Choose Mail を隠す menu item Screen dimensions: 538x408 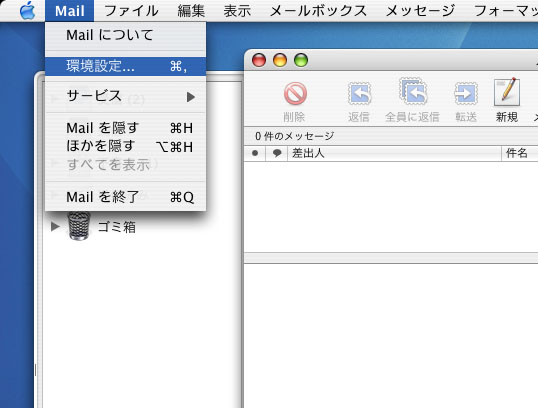126,128
